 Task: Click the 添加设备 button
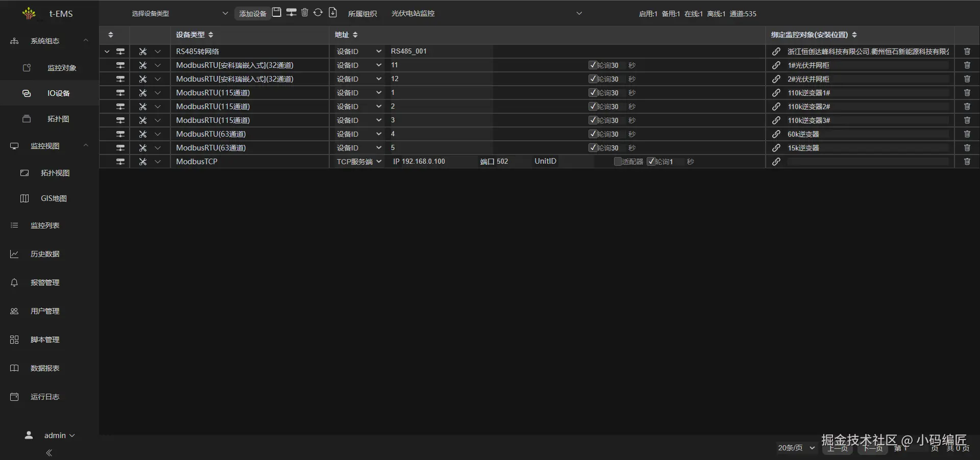point(253,14)
